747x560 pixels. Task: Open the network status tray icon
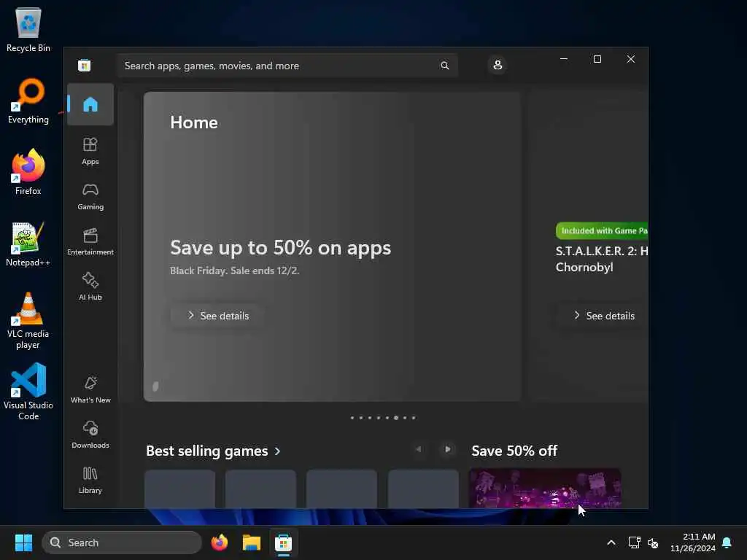tap(634, 542)
